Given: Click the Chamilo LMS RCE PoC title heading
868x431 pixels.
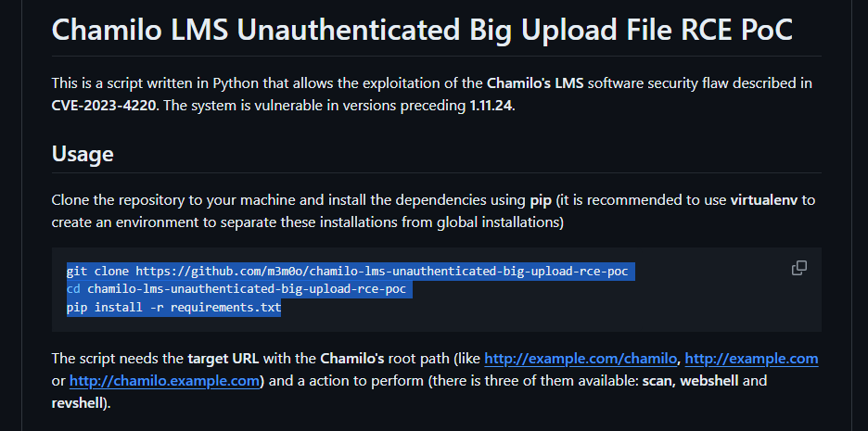Looking at the screenshot, I should pos(422,29).
